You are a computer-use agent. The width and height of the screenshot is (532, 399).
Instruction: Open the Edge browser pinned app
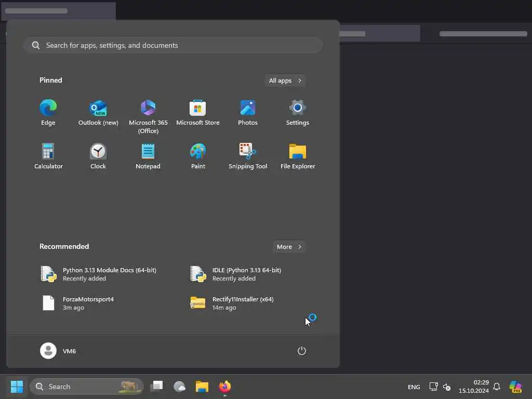(48, 113)
